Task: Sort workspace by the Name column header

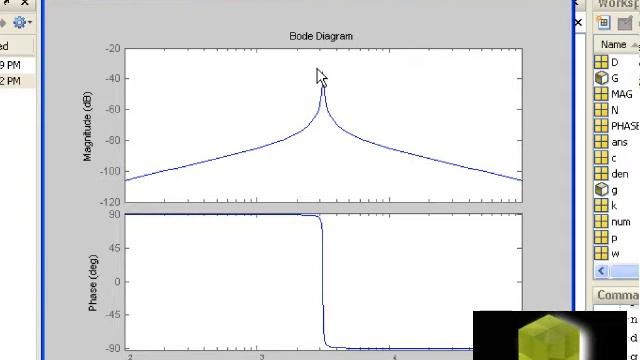Action: click(x=613, y=44)
